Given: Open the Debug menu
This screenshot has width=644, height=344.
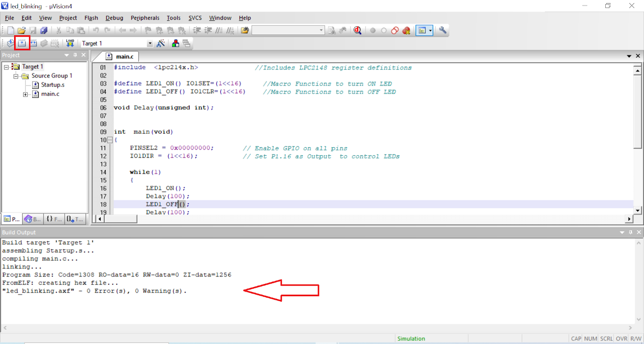Looking at the screenshot, I should [114, 18].
